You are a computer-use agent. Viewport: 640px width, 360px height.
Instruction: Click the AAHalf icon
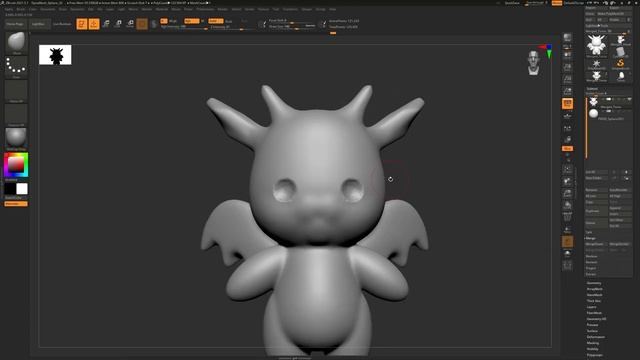[x=567, y=91]
